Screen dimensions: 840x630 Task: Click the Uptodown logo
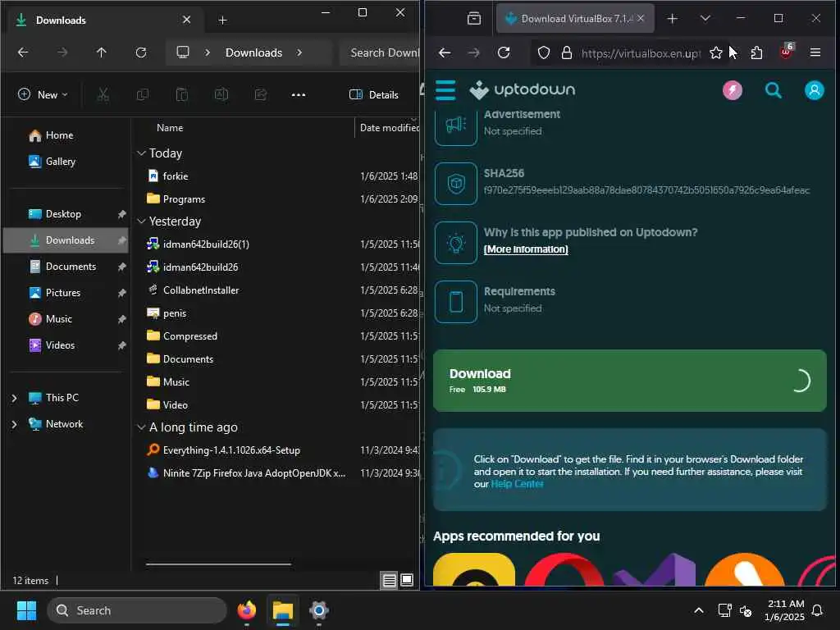click(x=522, y=90)
